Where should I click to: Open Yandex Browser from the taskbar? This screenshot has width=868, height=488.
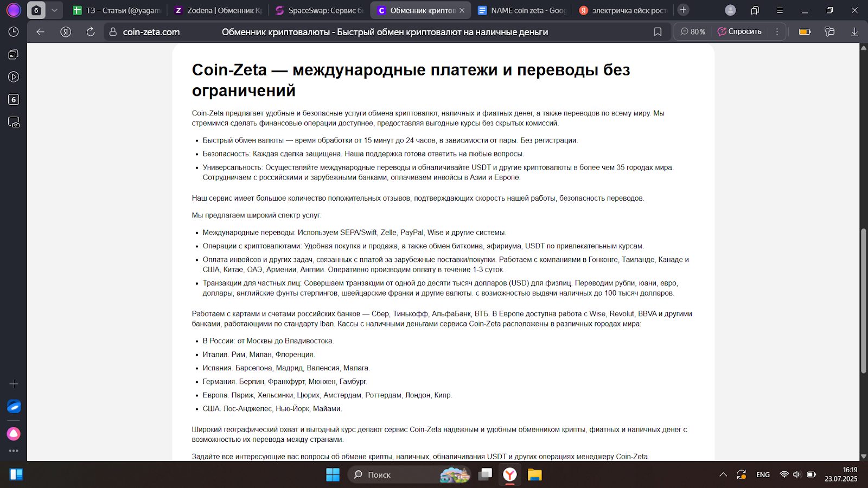point(510,474)
